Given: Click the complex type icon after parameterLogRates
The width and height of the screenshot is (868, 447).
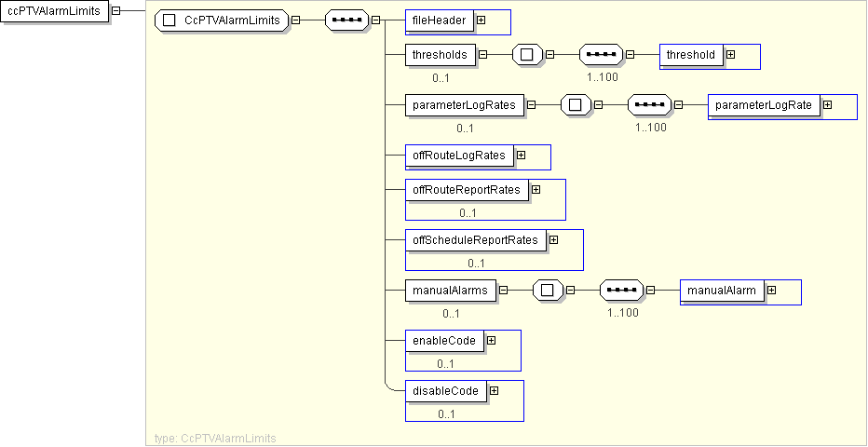Looking at the screenshot, I should pos(576,105).
